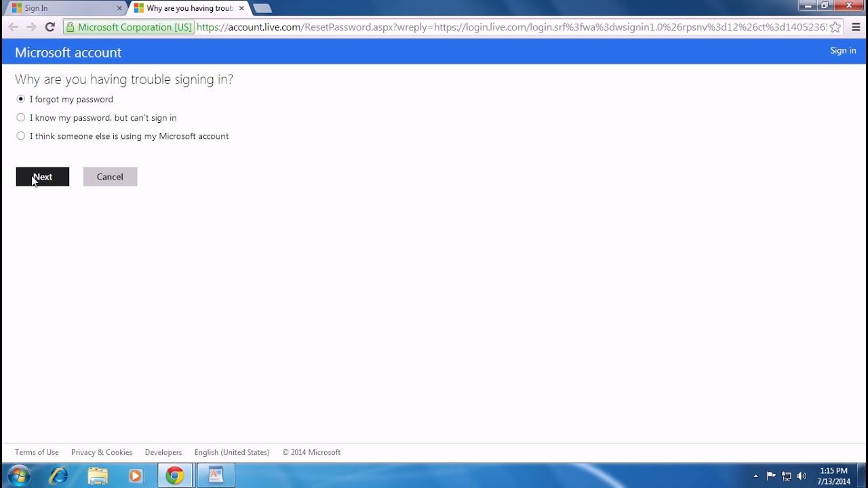Go back with the browser back arrow
Image resolution: width=868 pixels, height=488 pixels.
coord(13,27)
